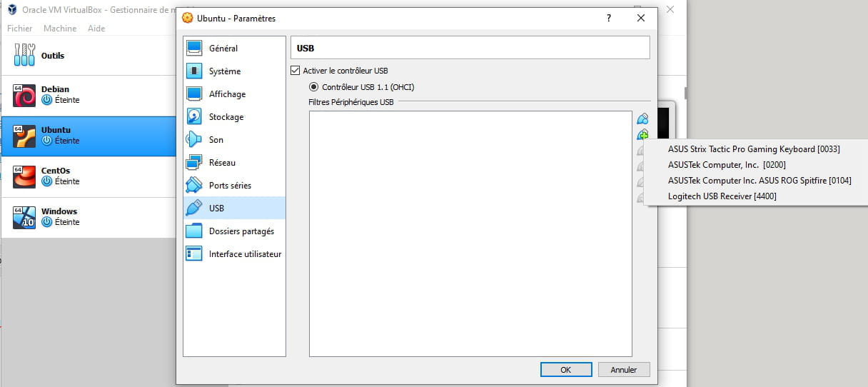868x387 pixels.
Task: Select the Windows machine name in manager
Action: (59, 211)
